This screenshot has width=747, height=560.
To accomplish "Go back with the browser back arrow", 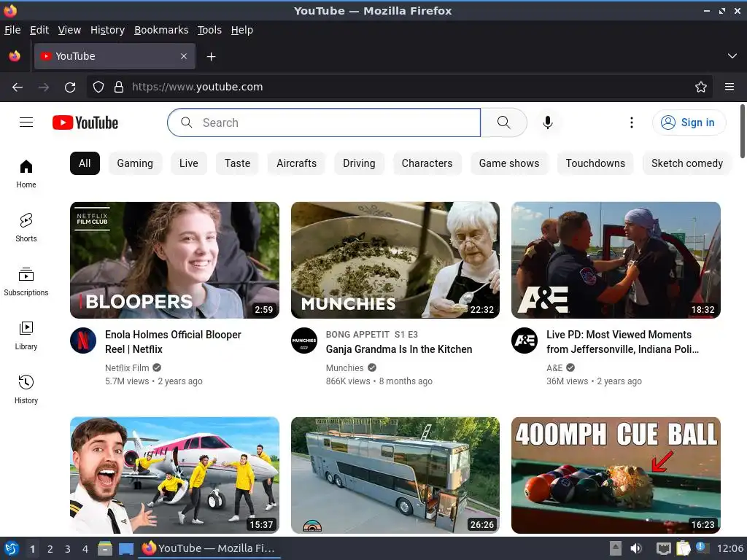I will (x=18, y=87).
